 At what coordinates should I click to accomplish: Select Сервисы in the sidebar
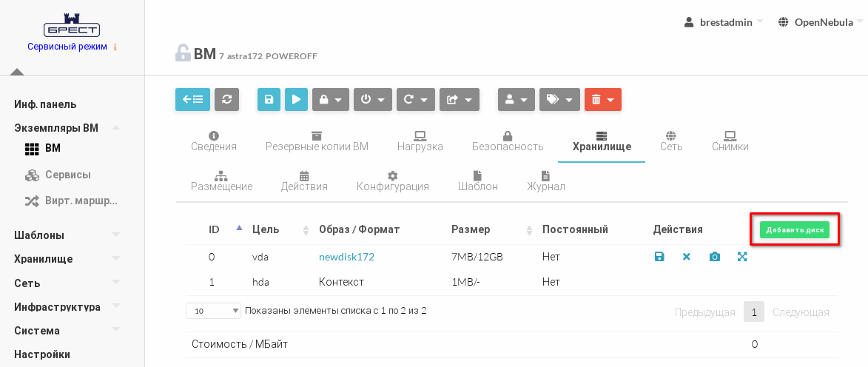click(x=67, y=175)
